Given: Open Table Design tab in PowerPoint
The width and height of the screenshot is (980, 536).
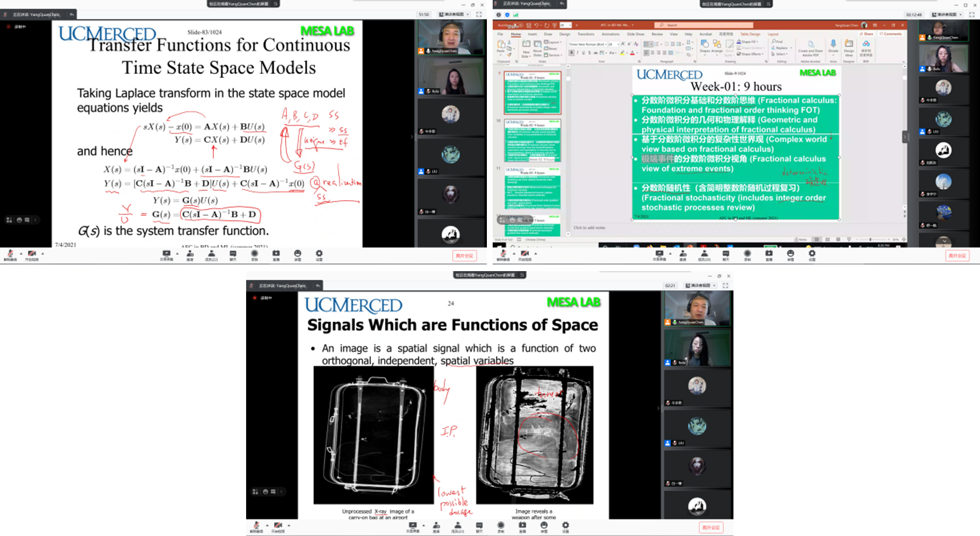Looking at the screenshot, I should point(750,34).
